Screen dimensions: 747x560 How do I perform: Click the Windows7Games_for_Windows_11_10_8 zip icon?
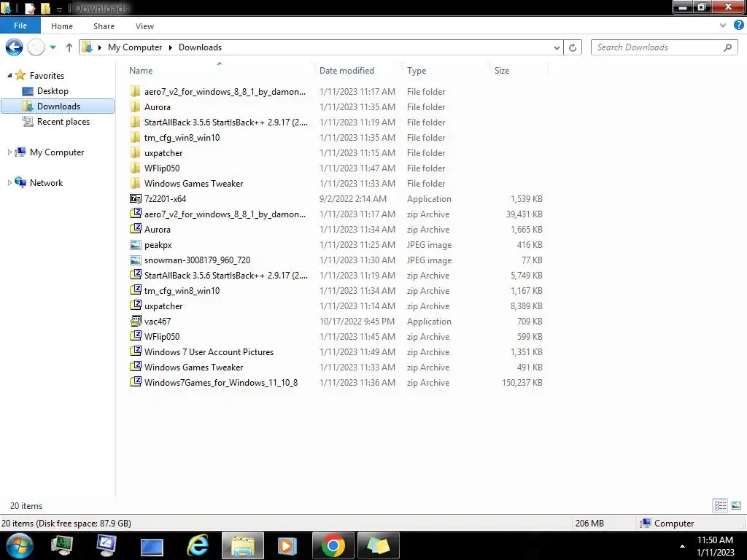coord(135,382)
